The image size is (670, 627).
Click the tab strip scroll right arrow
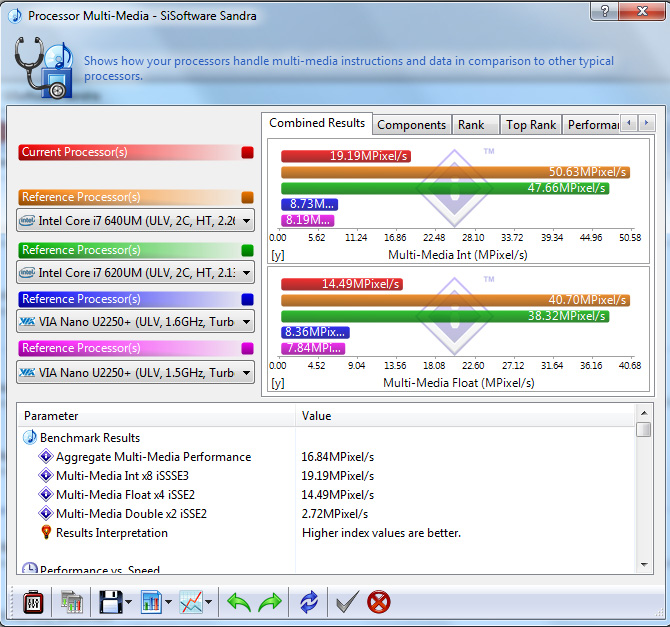pyautogui.click(x=646, y=123)
